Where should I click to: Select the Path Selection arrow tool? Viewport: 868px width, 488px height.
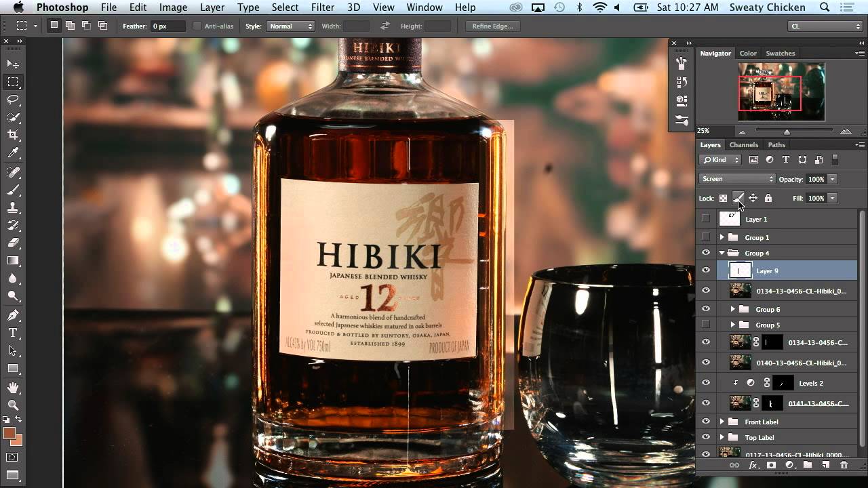[13, 350]
